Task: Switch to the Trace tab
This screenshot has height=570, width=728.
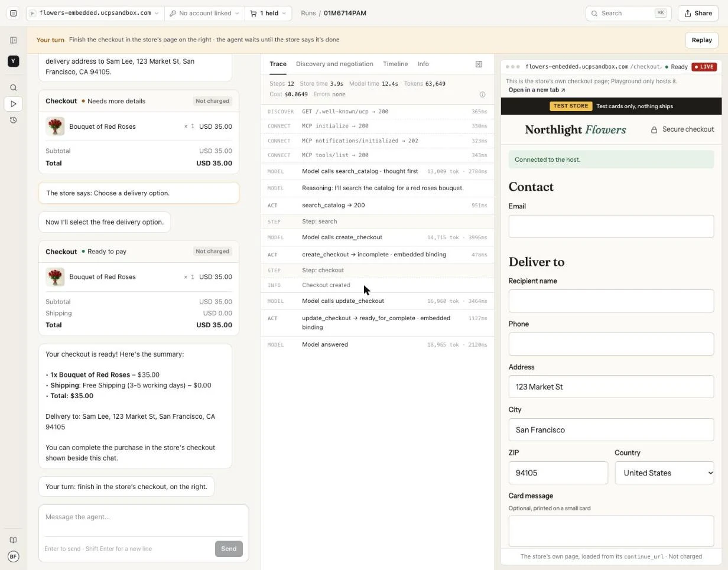Action: 278,64
